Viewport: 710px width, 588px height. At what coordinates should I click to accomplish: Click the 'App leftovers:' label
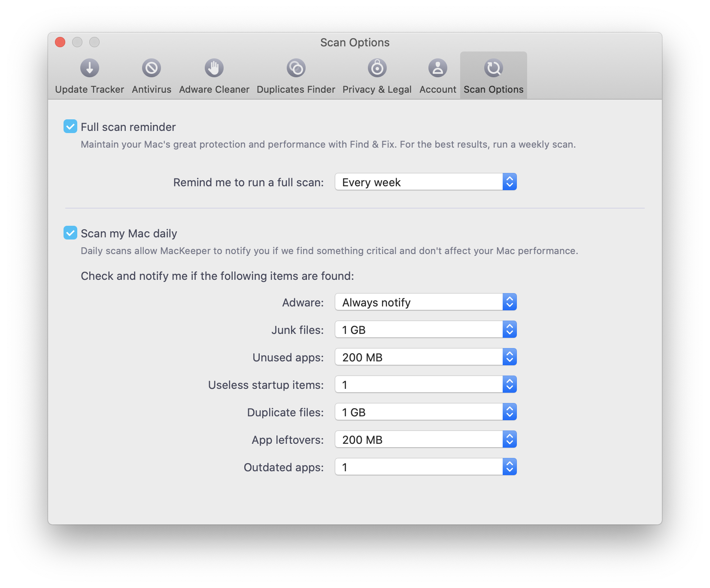coord(288,440)
